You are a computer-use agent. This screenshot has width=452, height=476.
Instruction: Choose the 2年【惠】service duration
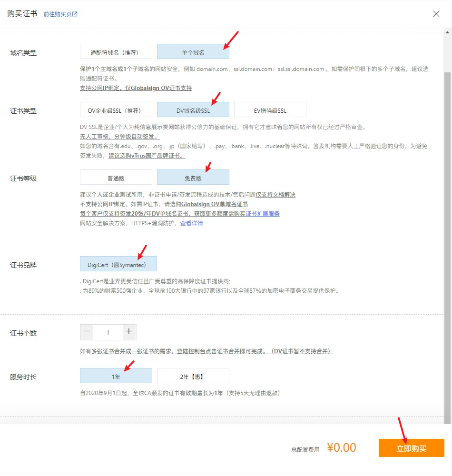[193, 376]
